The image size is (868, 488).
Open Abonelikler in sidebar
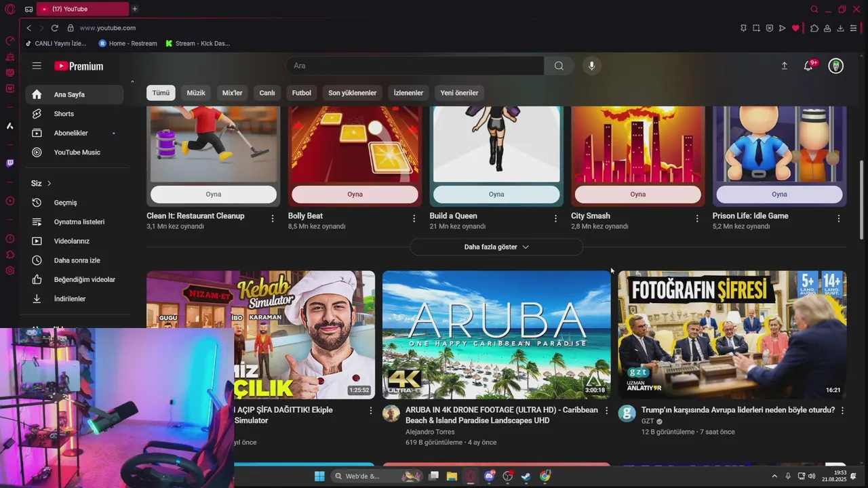[75, 133]
